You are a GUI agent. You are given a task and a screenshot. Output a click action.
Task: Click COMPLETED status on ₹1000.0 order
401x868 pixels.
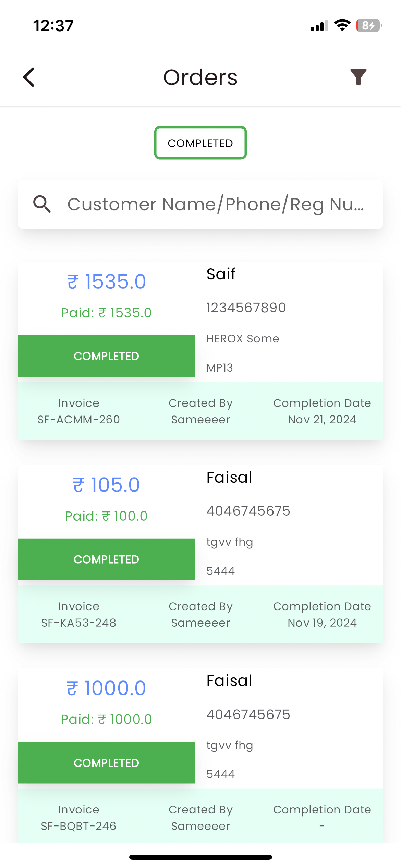(106, 763)
